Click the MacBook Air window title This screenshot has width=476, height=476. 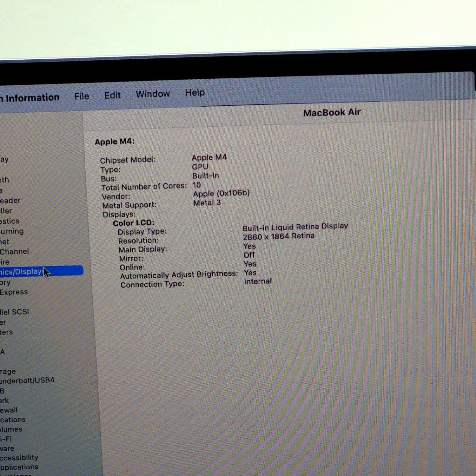click(332, 112)
